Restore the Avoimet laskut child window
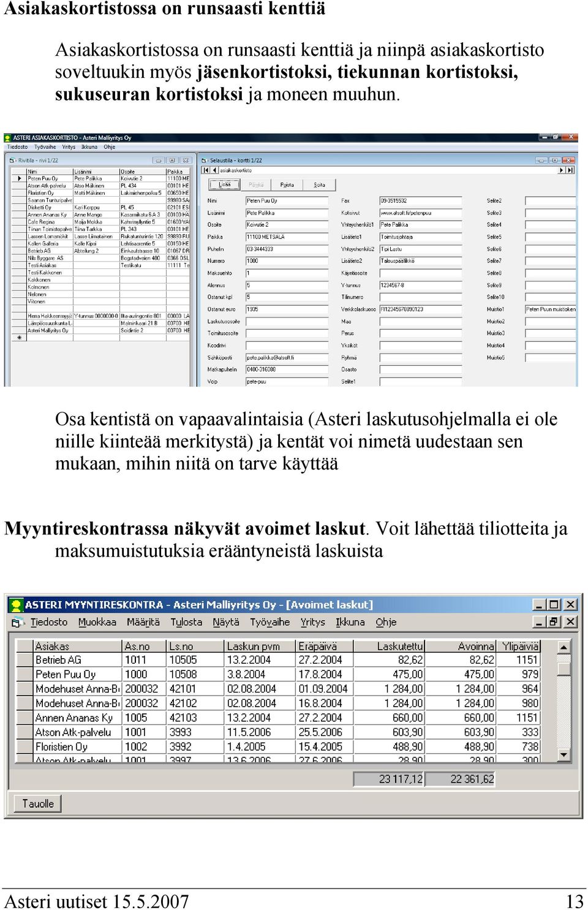588x910 pixels. (x=554, y=622)
